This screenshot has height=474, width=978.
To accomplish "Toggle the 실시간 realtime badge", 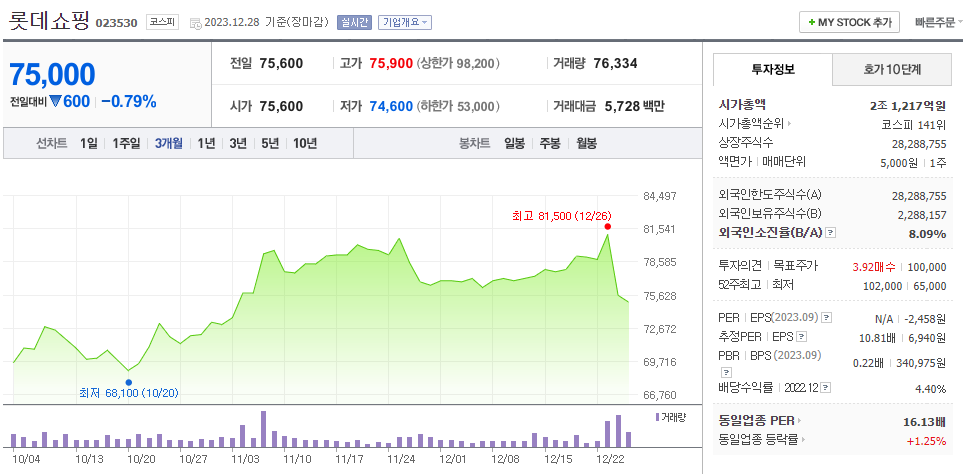I will (354, 22).
